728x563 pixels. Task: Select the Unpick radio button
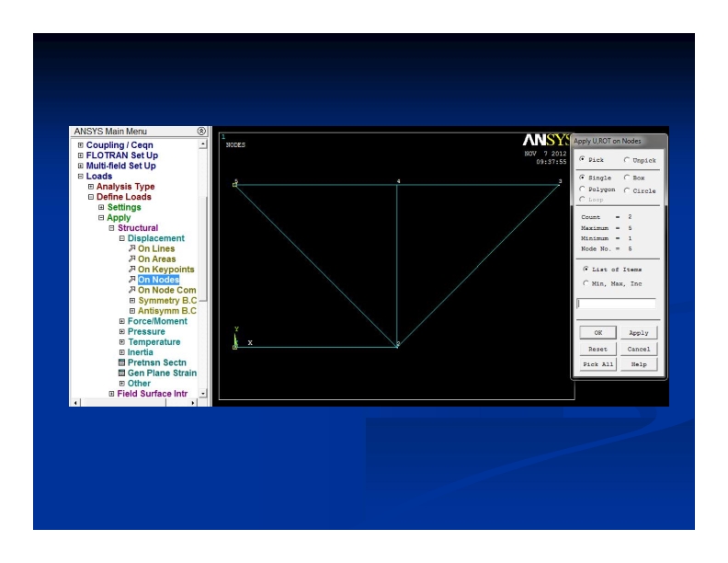pos(628,160)
